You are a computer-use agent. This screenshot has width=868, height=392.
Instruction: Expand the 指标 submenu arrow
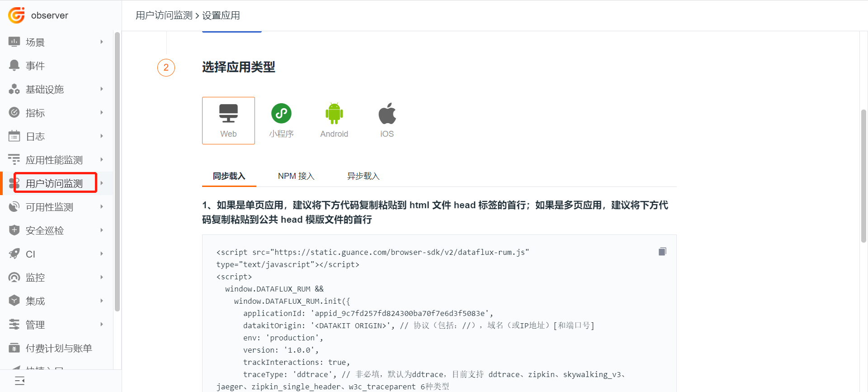click(x=102, y=113)
